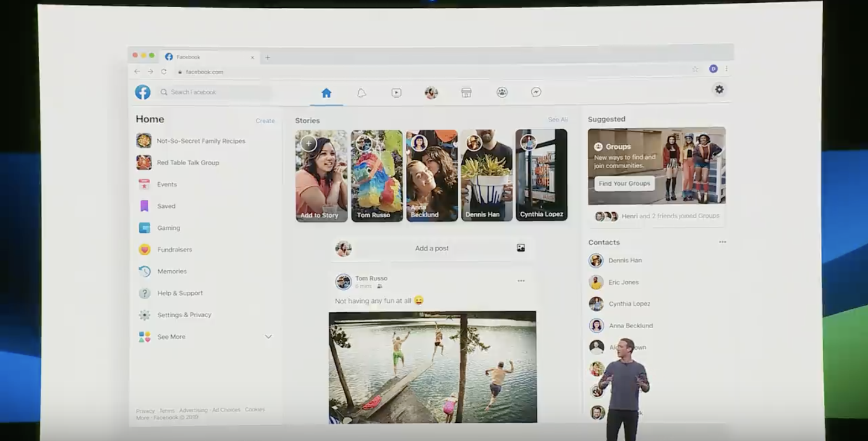Open a new browser tab
This screenshot has width=868, height=441.
[268, 57]
